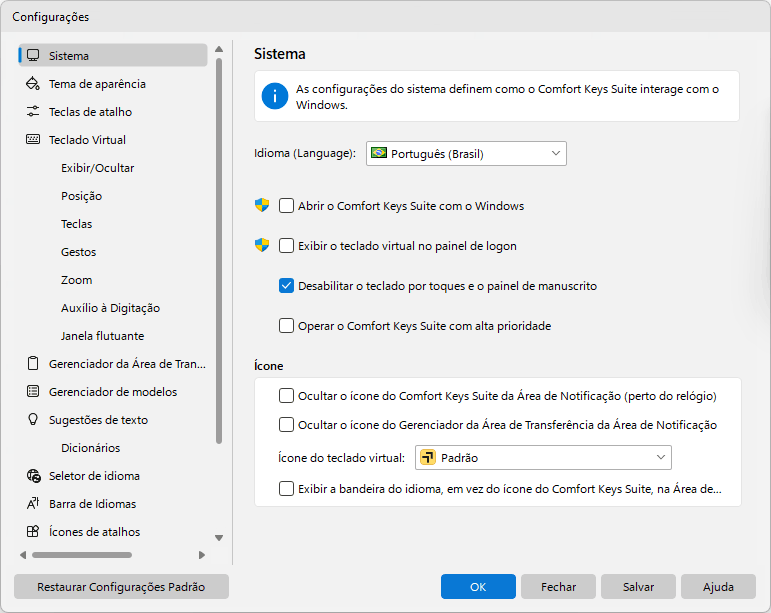Select the Janela flutuante subsection
Image resolution: width=771 pixels, height=613 pixels.
[102, 336]
